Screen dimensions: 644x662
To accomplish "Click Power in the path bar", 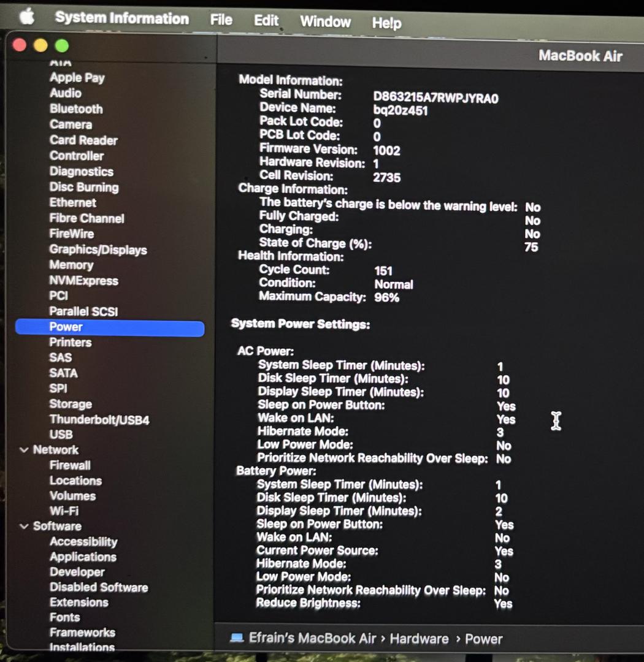I will pos(483,639).
